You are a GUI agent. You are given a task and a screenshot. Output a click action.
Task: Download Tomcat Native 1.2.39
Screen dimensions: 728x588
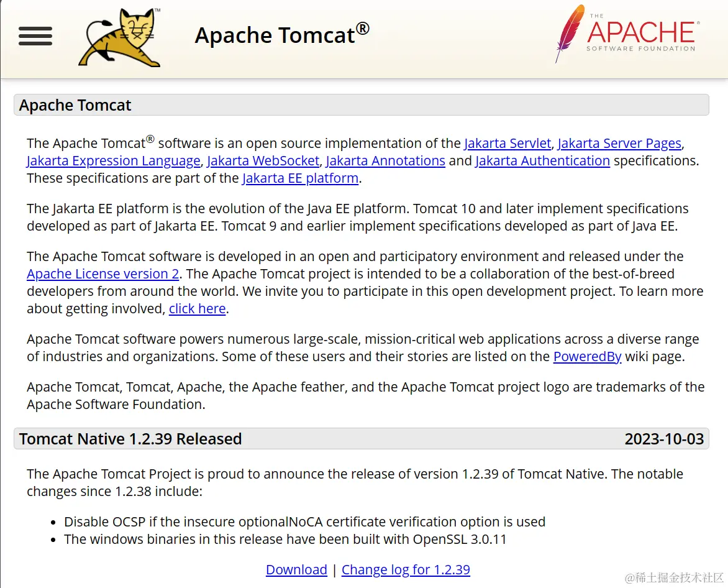pos(297,569)
